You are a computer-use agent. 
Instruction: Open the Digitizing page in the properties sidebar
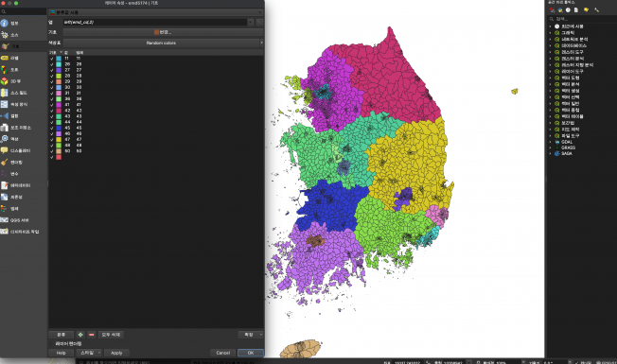[23, 232]
